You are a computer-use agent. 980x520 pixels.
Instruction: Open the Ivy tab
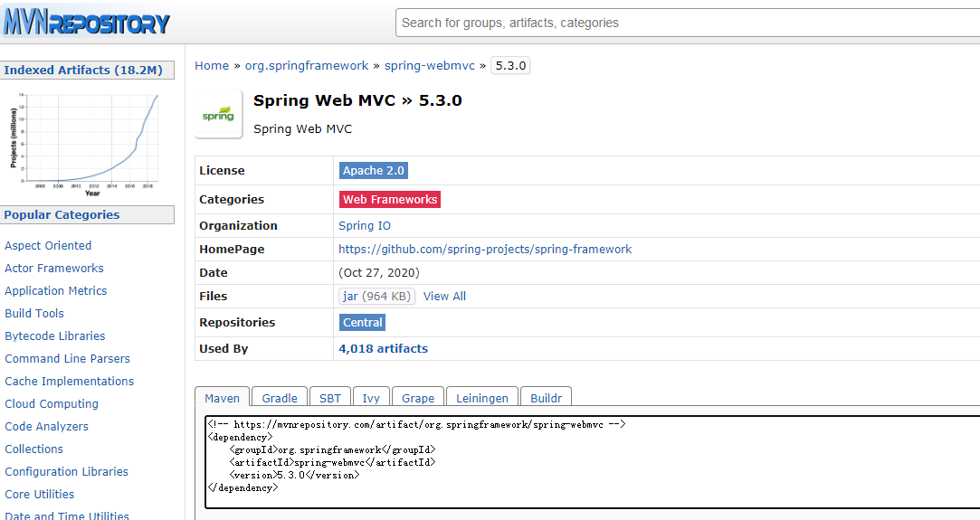(371, 398)
